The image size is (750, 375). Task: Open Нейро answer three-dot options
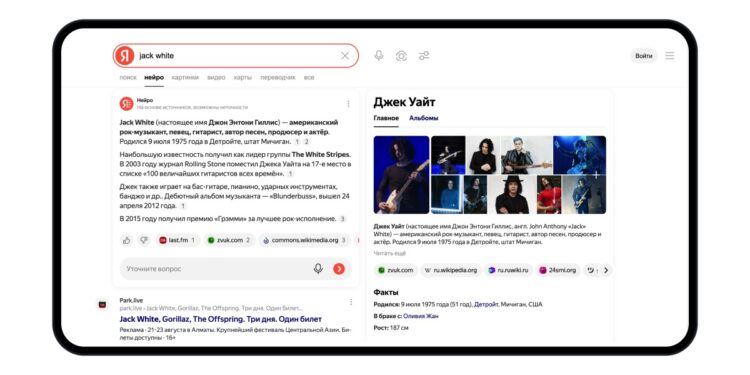[x=348, y=104]
